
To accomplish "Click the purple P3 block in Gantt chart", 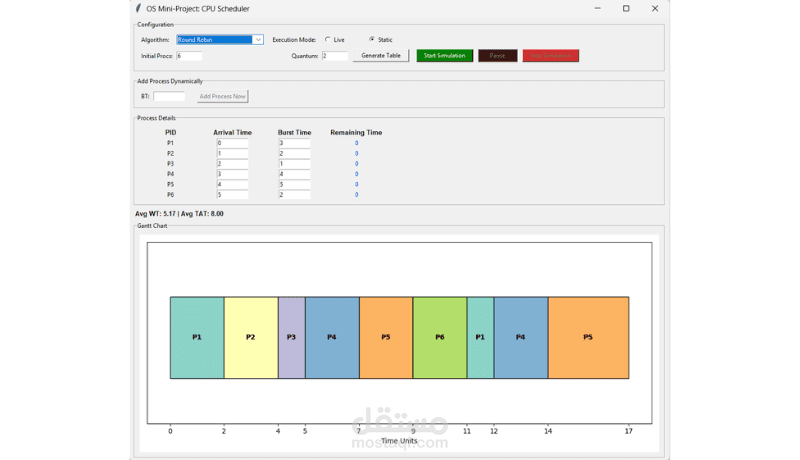I will click(x=291, y=338).
